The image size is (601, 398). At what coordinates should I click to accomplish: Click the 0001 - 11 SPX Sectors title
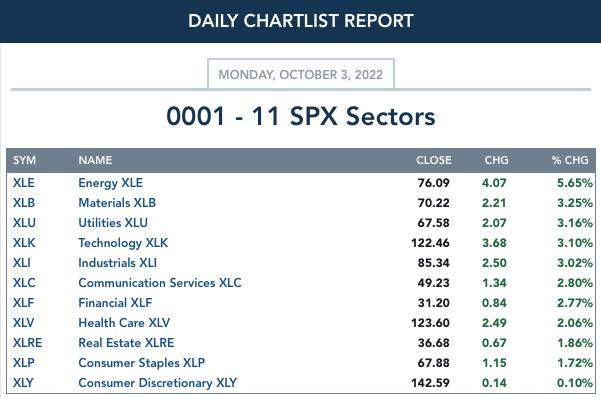point(300,116)
